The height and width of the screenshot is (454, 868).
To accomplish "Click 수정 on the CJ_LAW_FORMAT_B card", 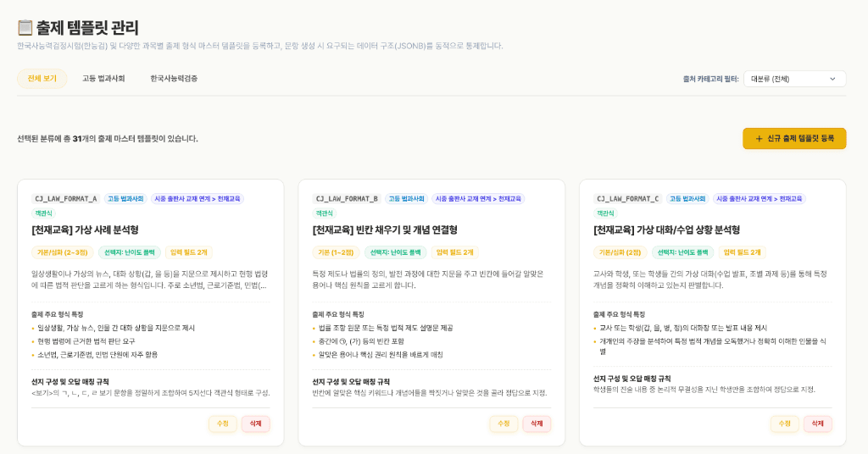I will pos(504,424).
